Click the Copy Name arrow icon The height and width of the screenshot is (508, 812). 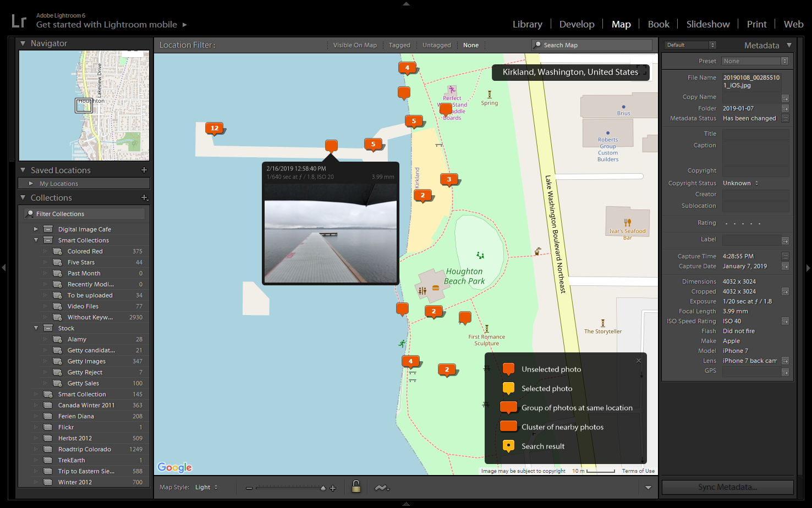[x=785, y=98]
